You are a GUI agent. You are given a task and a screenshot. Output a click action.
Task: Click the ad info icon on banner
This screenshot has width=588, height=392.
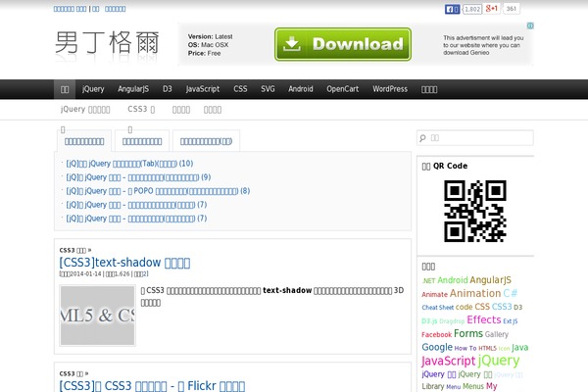[530, 25]
